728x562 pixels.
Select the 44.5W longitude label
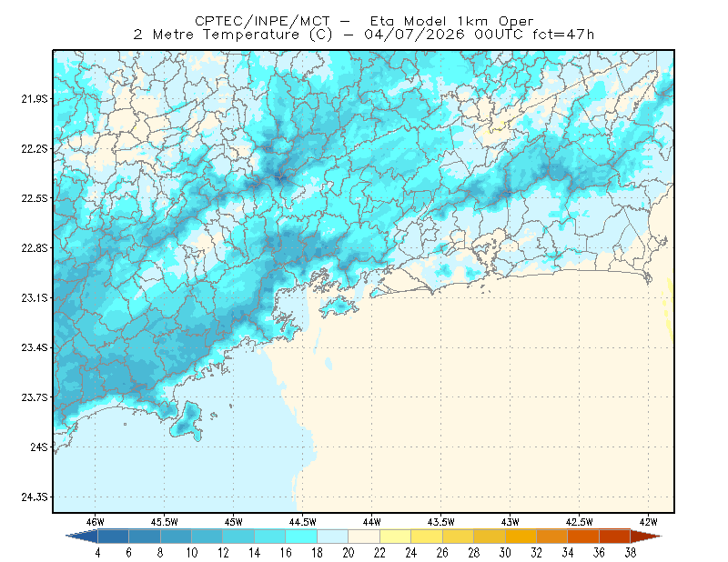303,522
